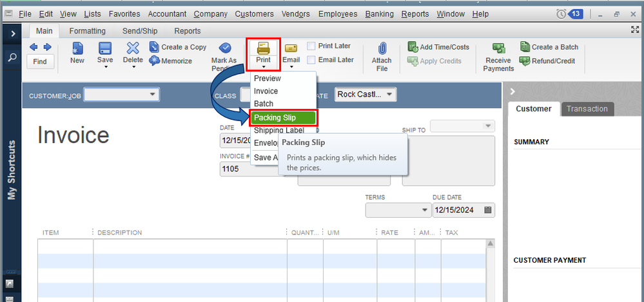Open the File menu
This screenshot has height=302, width=644.
(25, 14)
